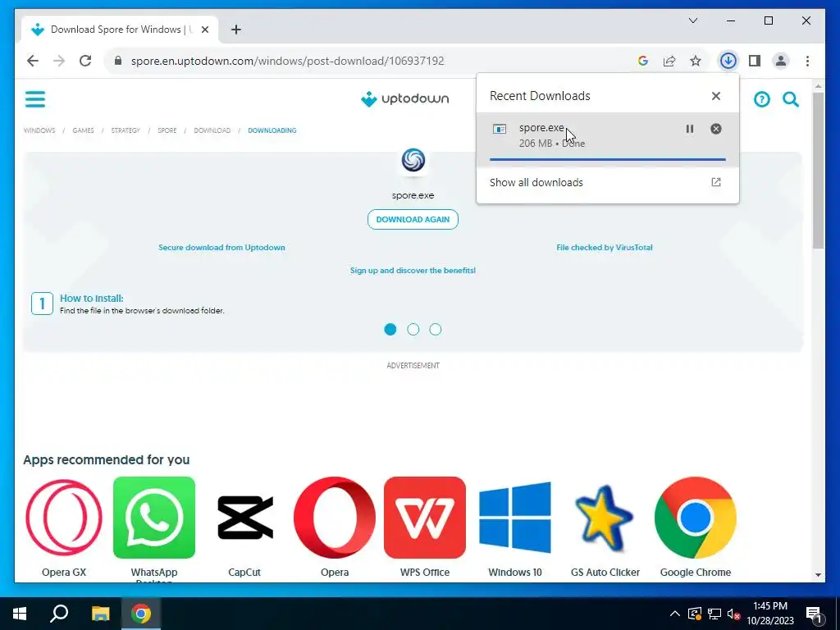Go to DOWNLOAD breadcrumb
840x630 pixels.
click(212, 130)
